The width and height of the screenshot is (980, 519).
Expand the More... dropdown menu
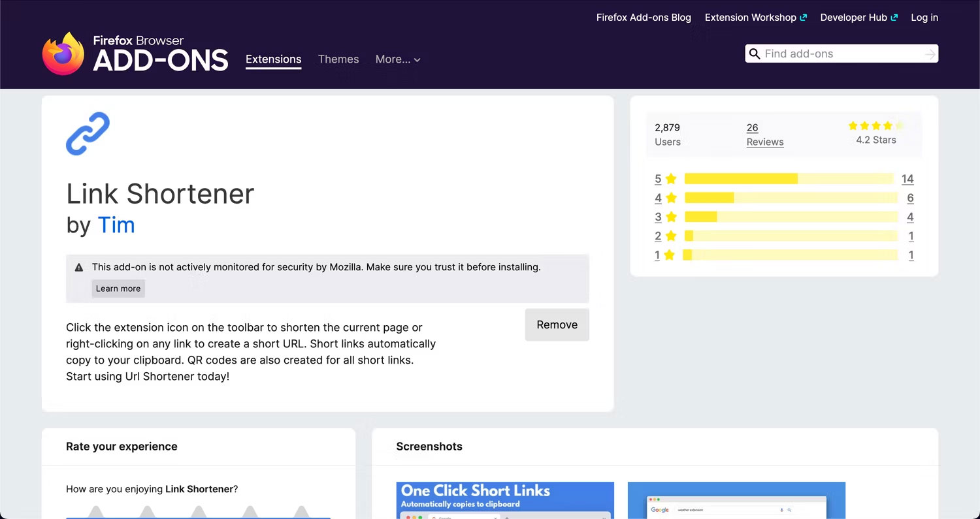(398, 59)
